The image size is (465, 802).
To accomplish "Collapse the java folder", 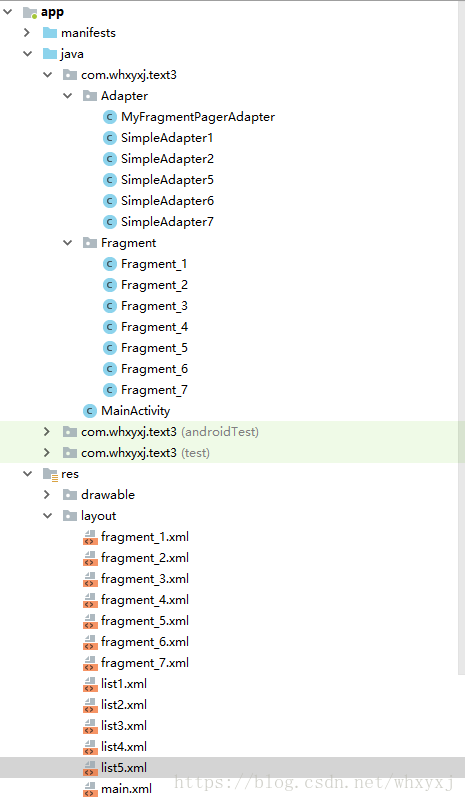I will 28,54.
